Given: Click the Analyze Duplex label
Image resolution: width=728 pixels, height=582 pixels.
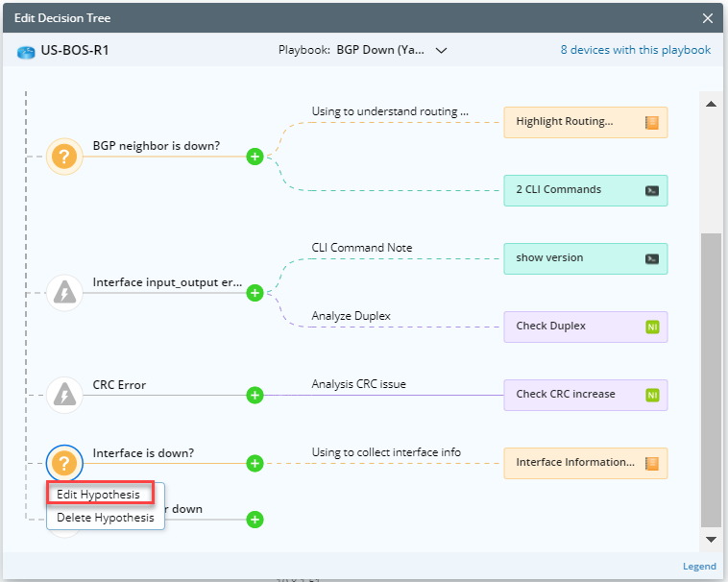Looking at the screenshot, I should [351, 316].
